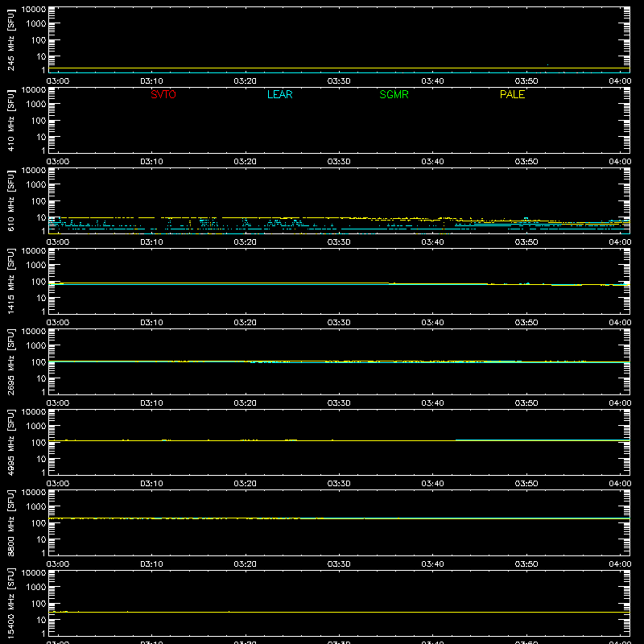The image size is (644, 644).
Task: Click the yellow trace in the 15400 MHz plot
Action: pos(339,612)
